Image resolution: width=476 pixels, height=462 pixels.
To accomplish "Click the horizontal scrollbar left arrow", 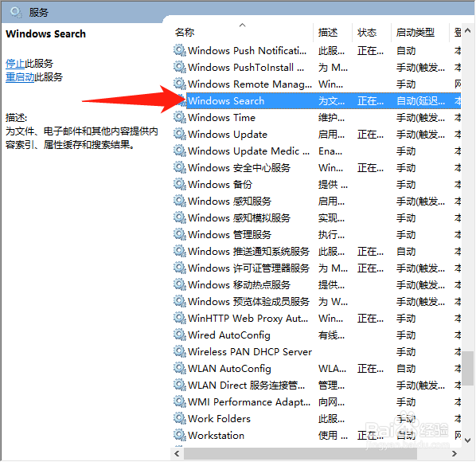I will (x=177, y=453).
